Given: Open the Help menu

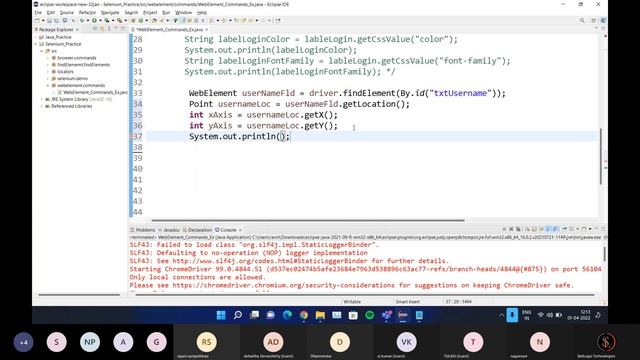Looking at the screenshot, I should click(x=202, y=13).
